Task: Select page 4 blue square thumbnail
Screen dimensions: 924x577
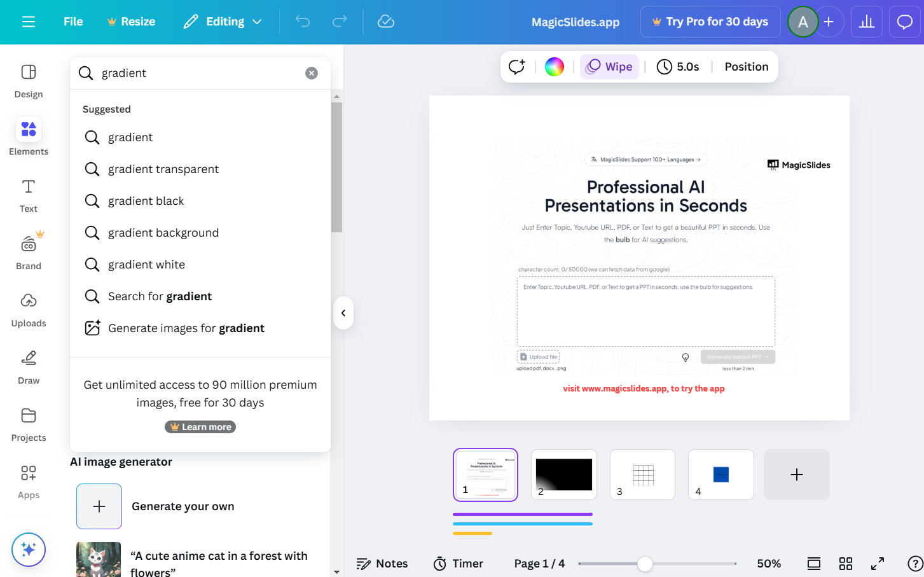Action: click(x=721, y=475)
